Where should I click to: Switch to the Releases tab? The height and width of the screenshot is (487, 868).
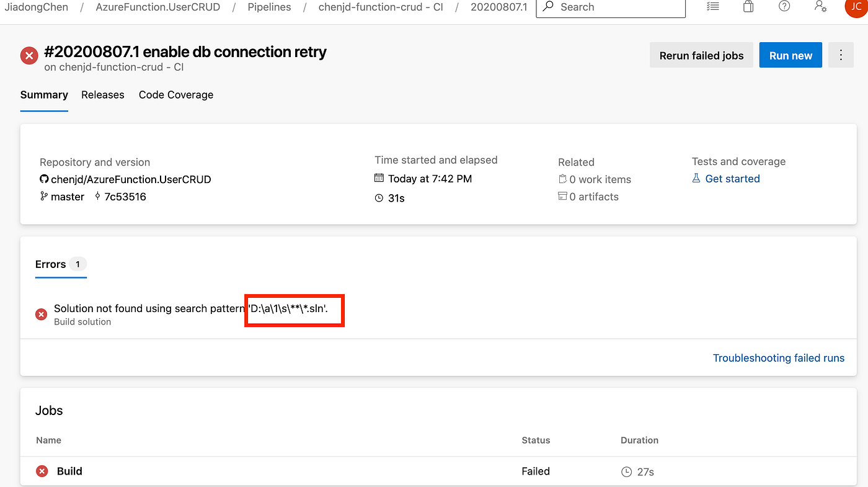[103, 95]
